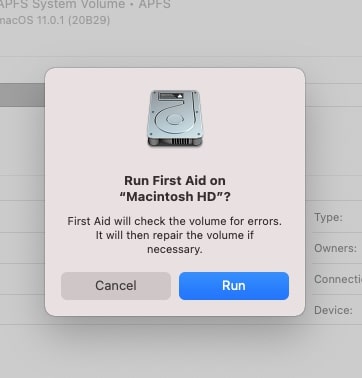Click the background info row left of the Device label
Viewport: 362px width, 378px height.
click(x=22, y=309)
